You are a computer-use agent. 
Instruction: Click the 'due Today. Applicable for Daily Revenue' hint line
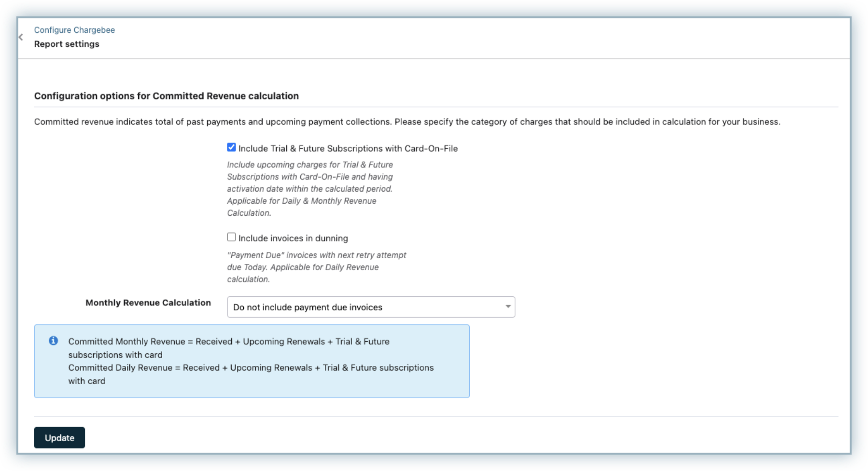[x=303, y=267]
